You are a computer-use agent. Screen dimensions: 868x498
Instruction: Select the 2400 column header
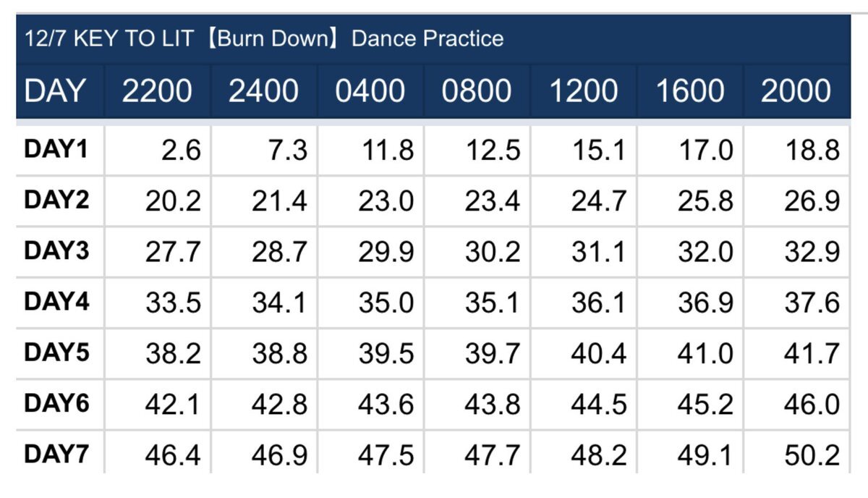263,91
